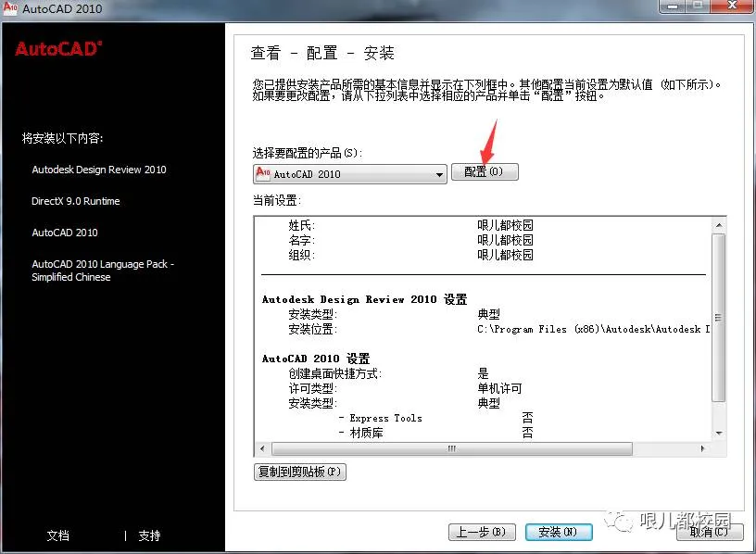Click the settings list scroll-up arrow
The width and height of the screenshot is (756, 554).
[x=718, y=225]
